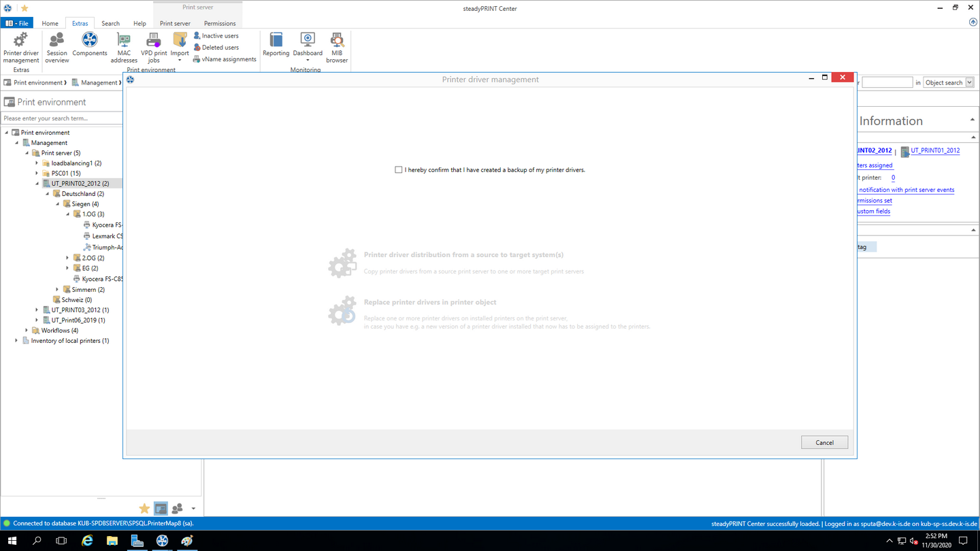Viewport: 980px width, 551px height.
Task: Open MAC addresses tool
Action: (x=124, y=46)
